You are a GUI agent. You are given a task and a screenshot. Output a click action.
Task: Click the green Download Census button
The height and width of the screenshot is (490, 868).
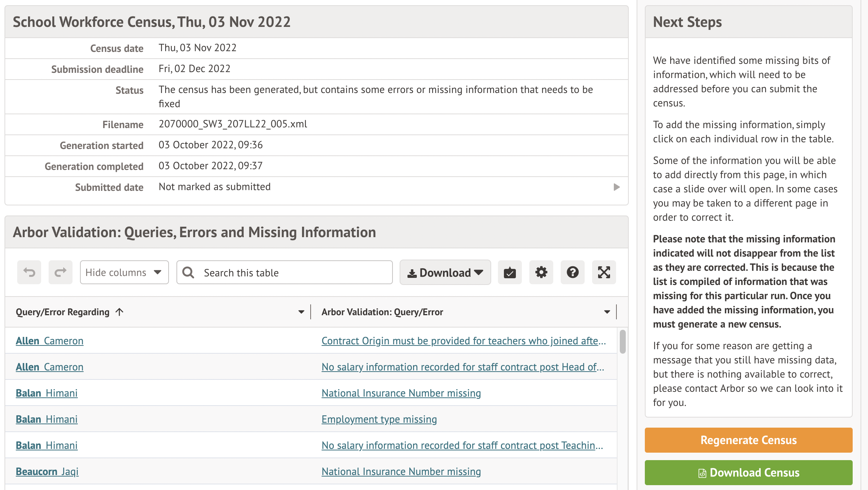click(x=748, y=472)
